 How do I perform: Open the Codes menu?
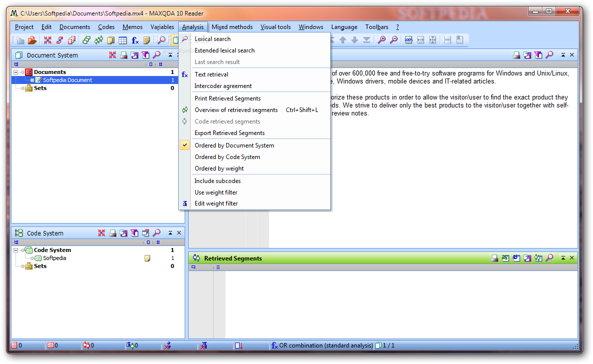pyautogui.click(x=106, y=27)
